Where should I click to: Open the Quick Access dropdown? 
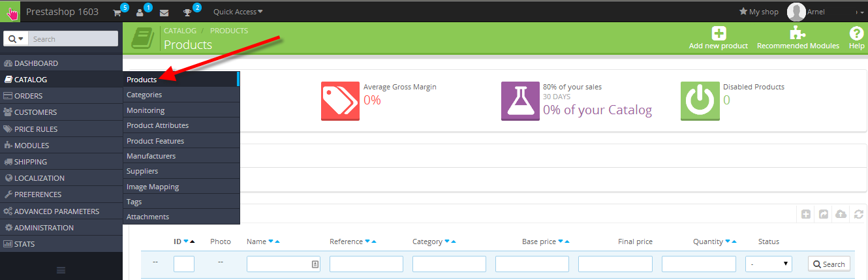238,12
